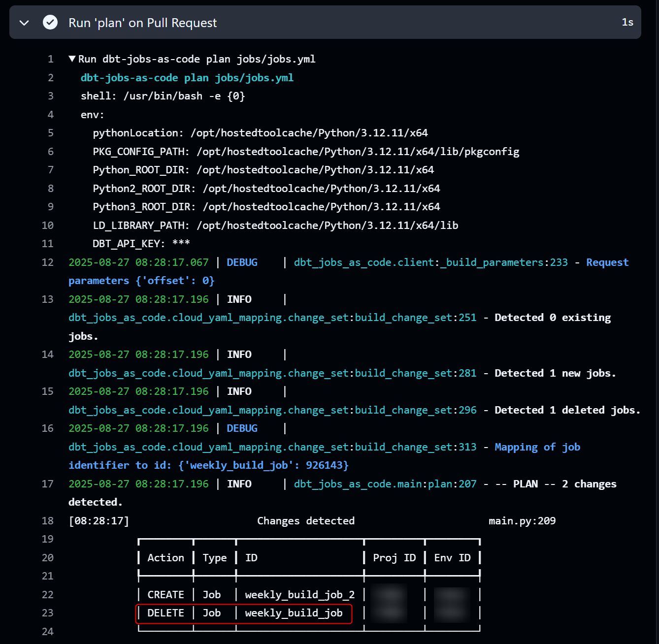
Task: Link to log line number 22
Action: pyautogui.click(x=48, y=595)
